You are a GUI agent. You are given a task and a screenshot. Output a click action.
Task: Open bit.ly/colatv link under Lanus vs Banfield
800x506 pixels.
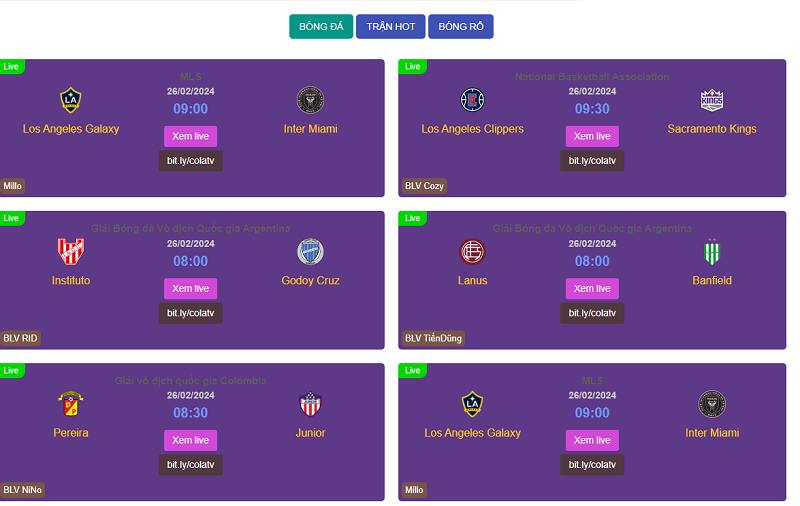[592, 313]
